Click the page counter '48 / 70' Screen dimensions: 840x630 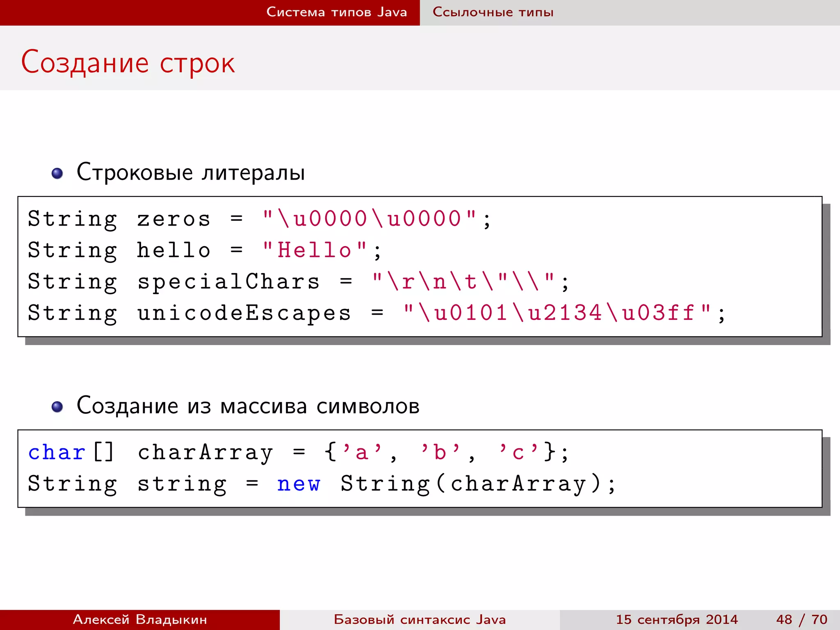pyautogui.click(x=801, y=619)
